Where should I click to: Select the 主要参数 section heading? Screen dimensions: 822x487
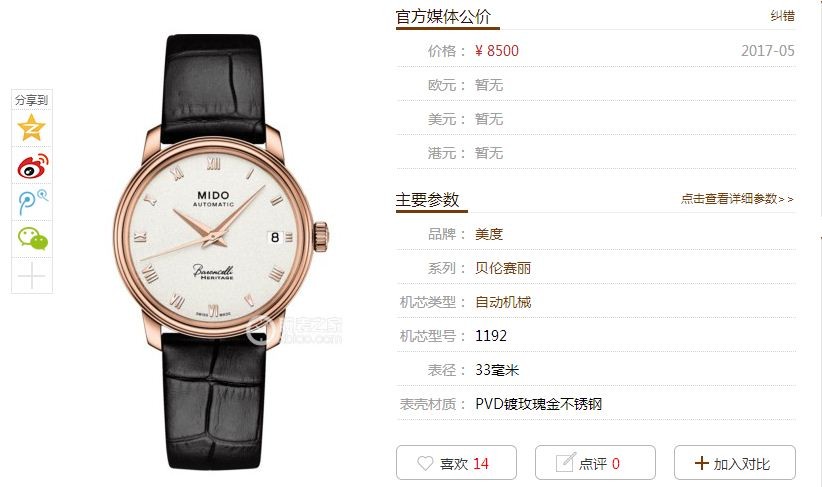coord(427,200)
